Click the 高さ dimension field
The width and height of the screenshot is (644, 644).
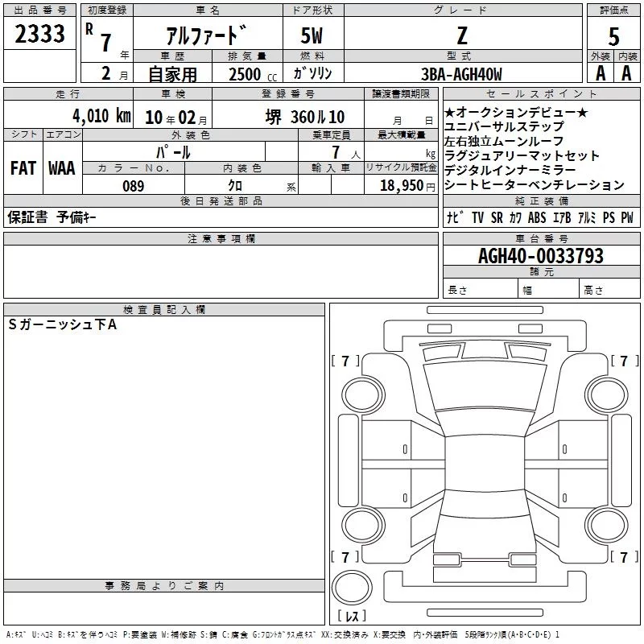[610, 288]
